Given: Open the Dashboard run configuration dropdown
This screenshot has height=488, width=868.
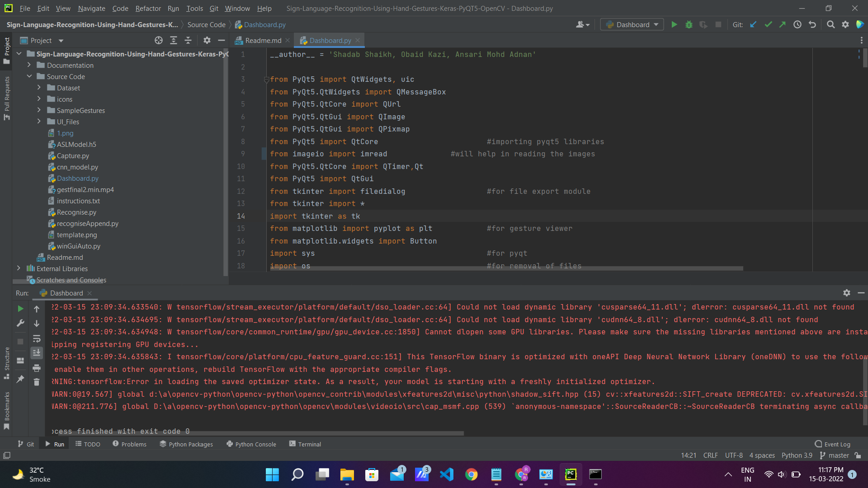Looking at the screenshot, I should pos(655,24).
